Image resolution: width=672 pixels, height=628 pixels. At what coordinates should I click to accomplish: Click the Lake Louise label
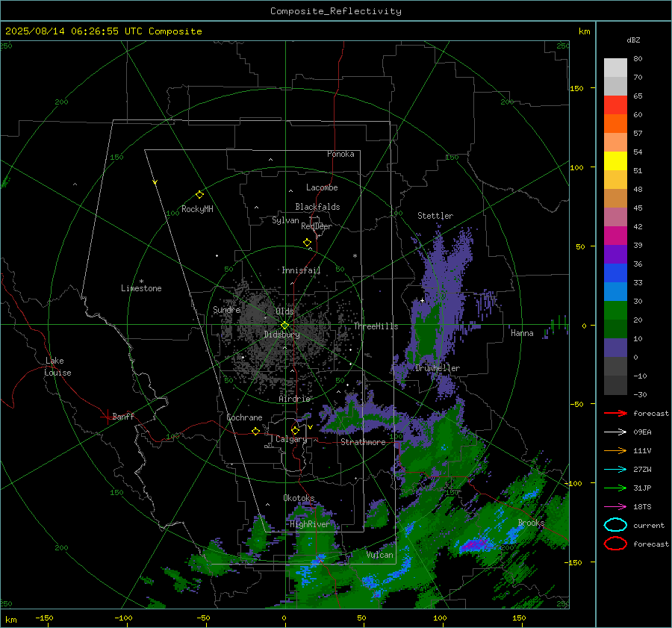57,367
